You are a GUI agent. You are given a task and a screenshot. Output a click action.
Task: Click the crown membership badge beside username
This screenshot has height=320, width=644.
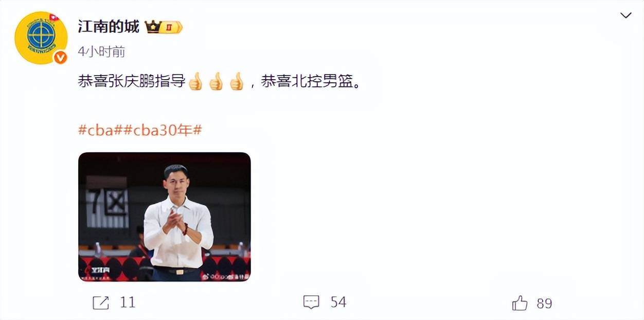(x=164, y=27)
